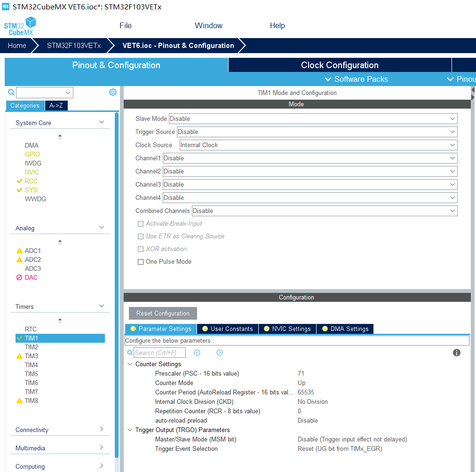476x472 pixels.
Task: Select GPIO in System Core
Action: pyautogui.click(x=32, y=154)
